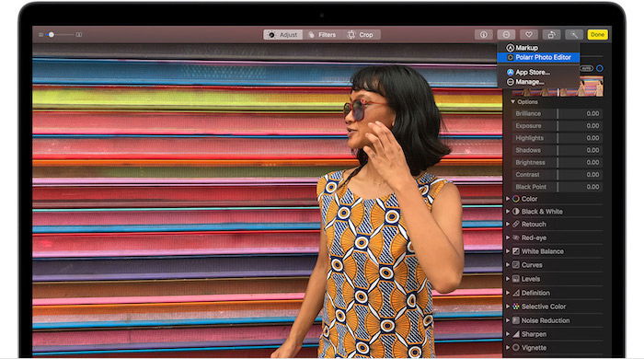
Task: Click the yellow Done button
Action: point(598,34)
